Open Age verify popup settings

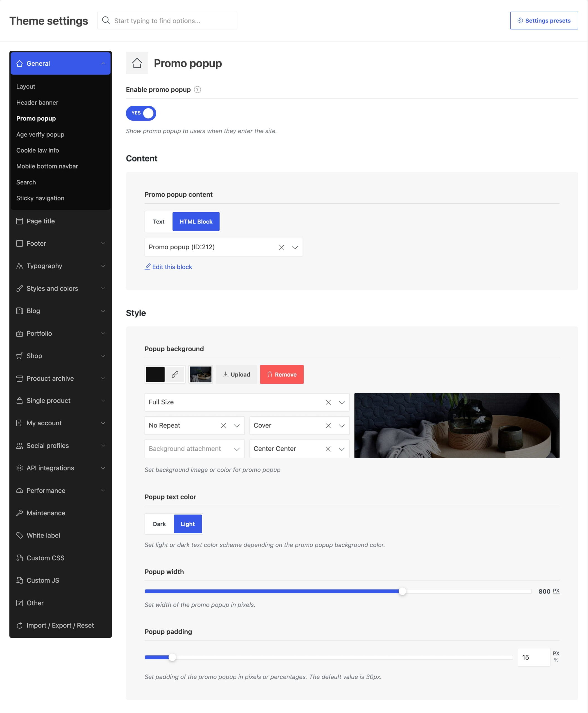coord(40,135)
